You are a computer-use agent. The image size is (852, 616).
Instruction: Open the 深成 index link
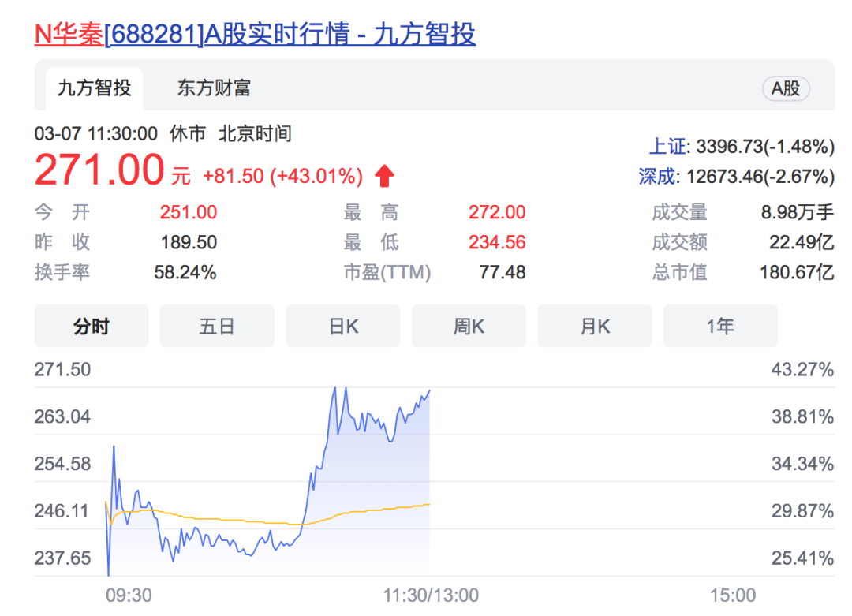656,176
